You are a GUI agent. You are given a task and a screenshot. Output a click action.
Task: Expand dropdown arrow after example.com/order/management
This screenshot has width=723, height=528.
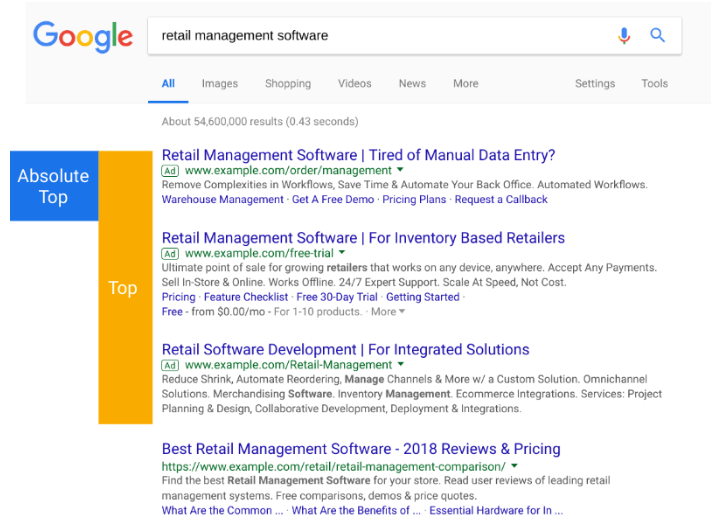tap(400, 170)
